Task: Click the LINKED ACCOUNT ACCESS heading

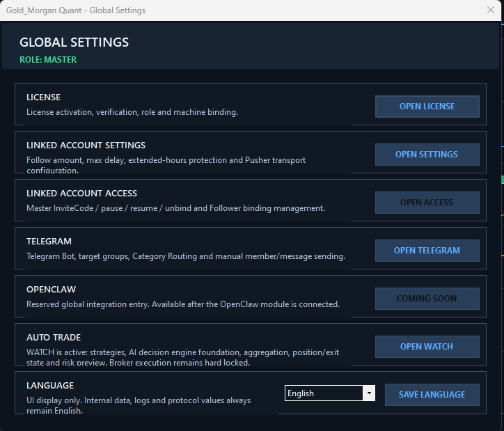Action: (81, 193)
